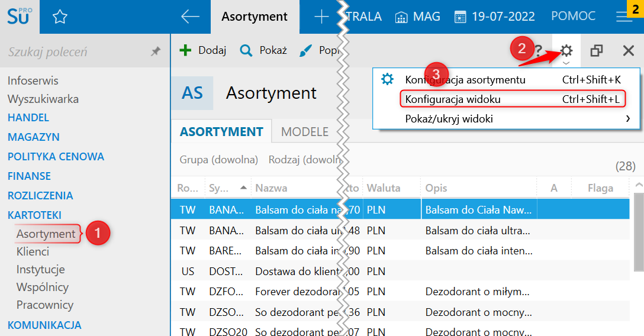Expand the HANDEL section

click(28, 117)
